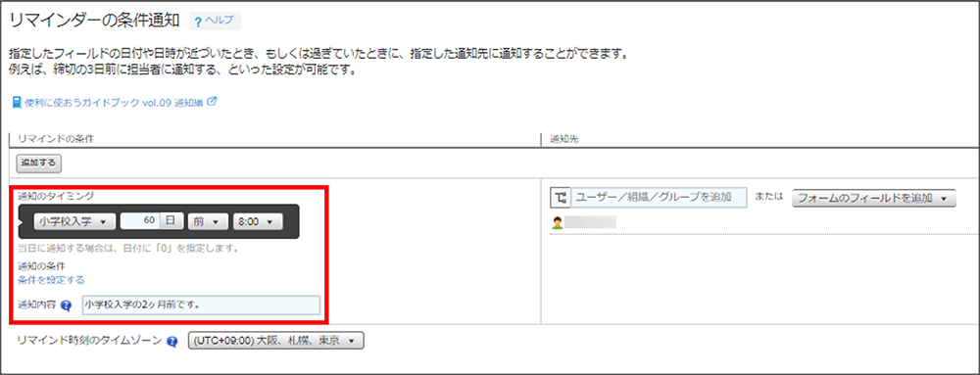Click help icon beside リマインド時刻のタイムゾーン
Screen dimensions: 980x375
[172, 342]
